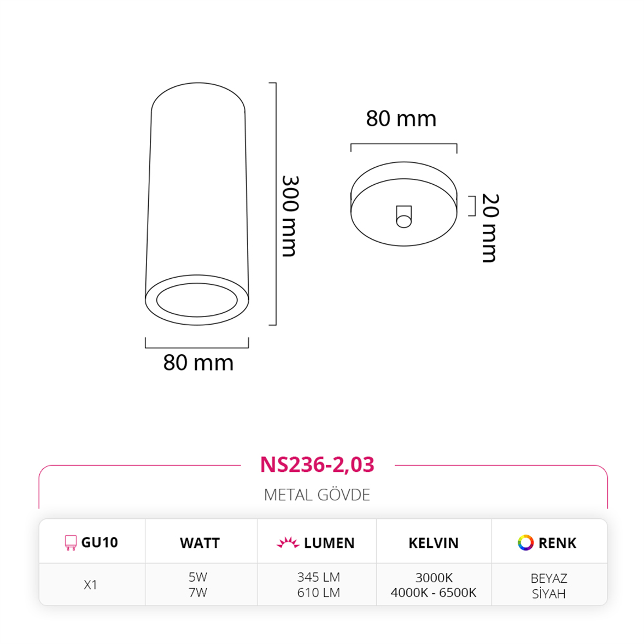Screen dimensions: 644x644
Task: Select the NS236-2,03 product code
Action: 317,465
